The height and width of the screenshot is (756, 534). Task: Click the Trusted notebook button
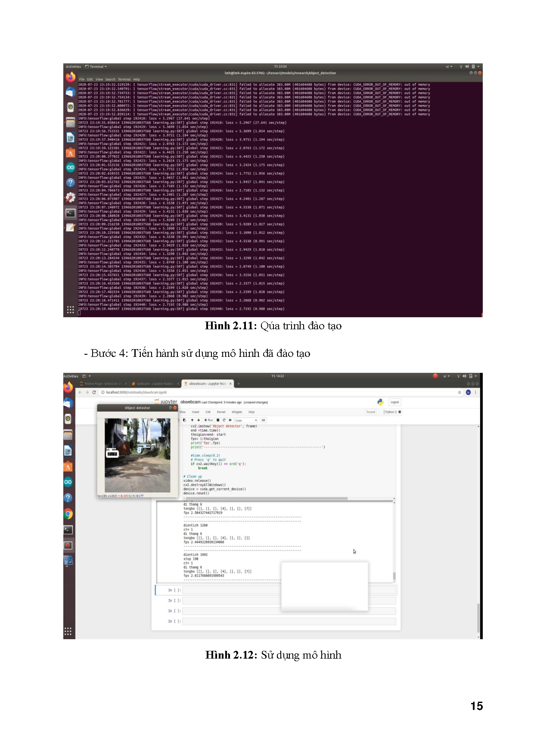[370, 412]
